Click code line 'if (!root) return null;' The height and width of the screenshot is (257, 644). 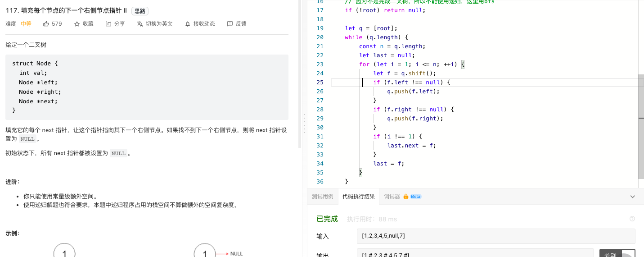tap(385, 10)
